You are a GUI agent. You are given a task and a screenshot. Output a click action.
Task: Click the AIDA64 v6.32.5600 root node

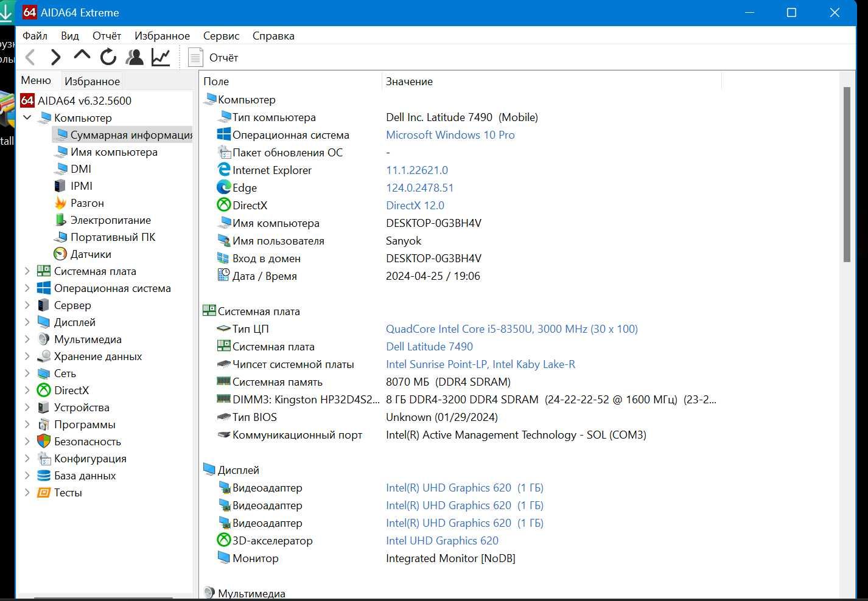click(85, 100)
